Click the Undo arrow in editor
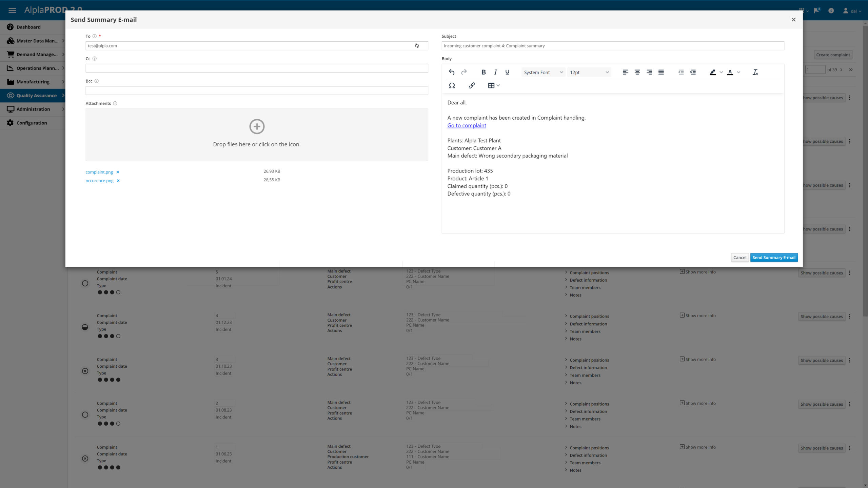Image resolution: width=868 pixels, height=488 pixels. click(x=452, y=72)
